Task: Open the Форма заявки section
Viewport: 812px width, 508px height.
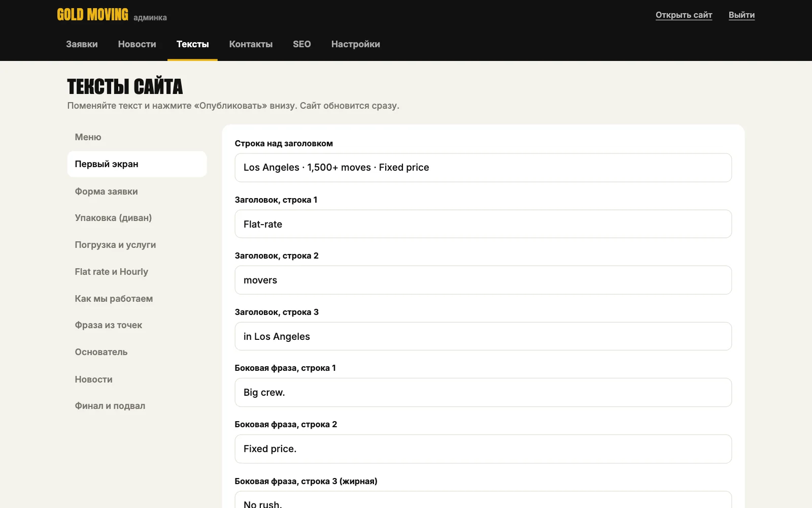Action: click(x=137, y=192)
